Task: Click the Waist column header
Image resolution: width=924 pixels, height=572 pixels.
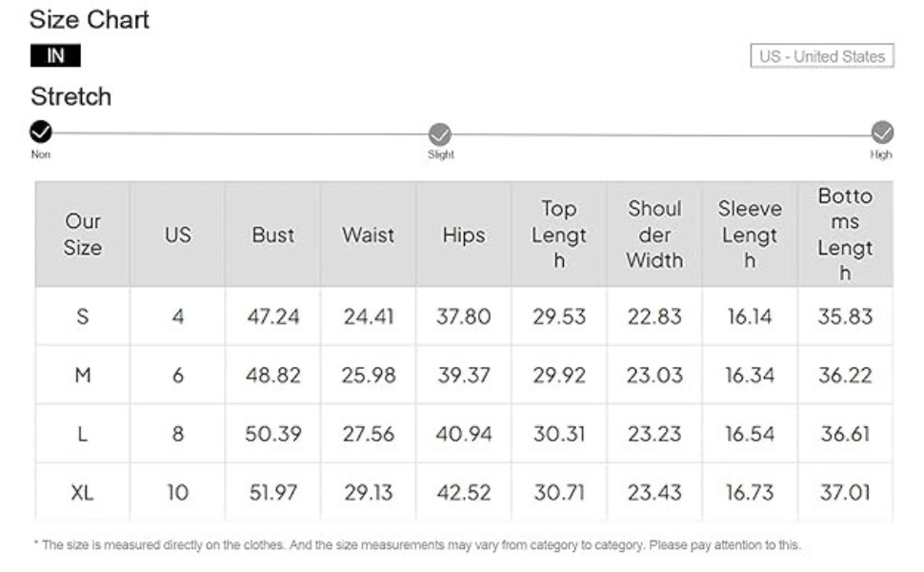Action: coord(369,235)
